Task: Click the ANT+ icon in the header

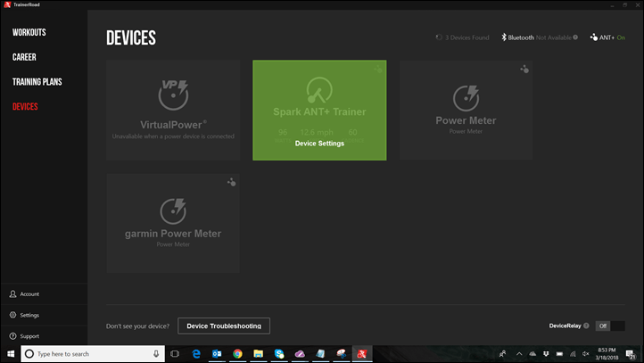Action: click(594, 37)
